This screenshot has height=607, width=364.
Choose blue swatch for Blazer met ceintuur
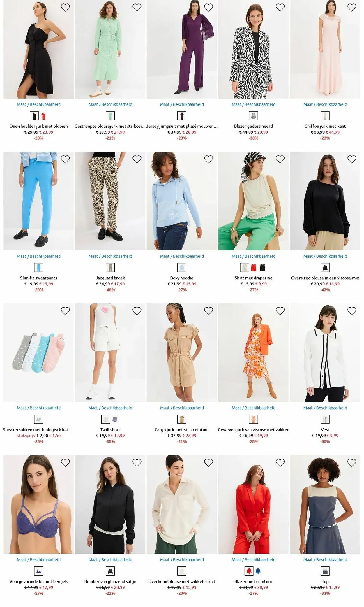(x=258, y=571)
